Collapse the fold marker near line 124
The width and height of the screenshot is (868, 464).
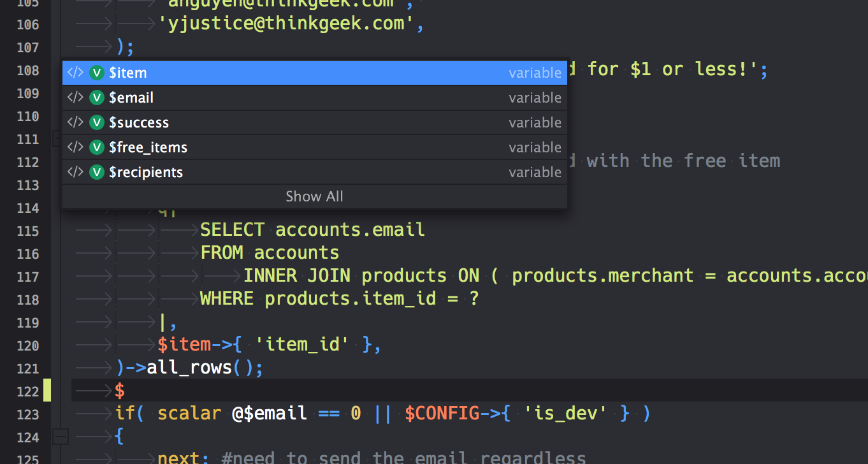click(60, 437)
